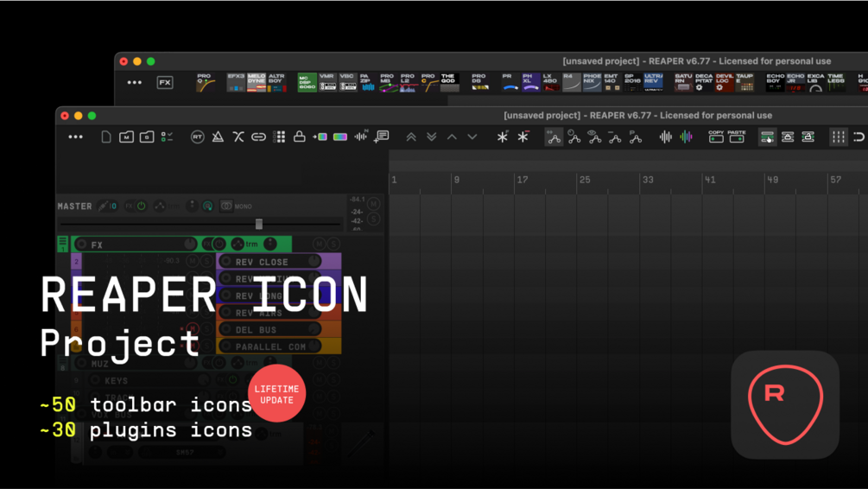Toggle the metronome toolbar icon
Image resolution: width=868 pixels, height=489 pixels.
coord(218,137)
